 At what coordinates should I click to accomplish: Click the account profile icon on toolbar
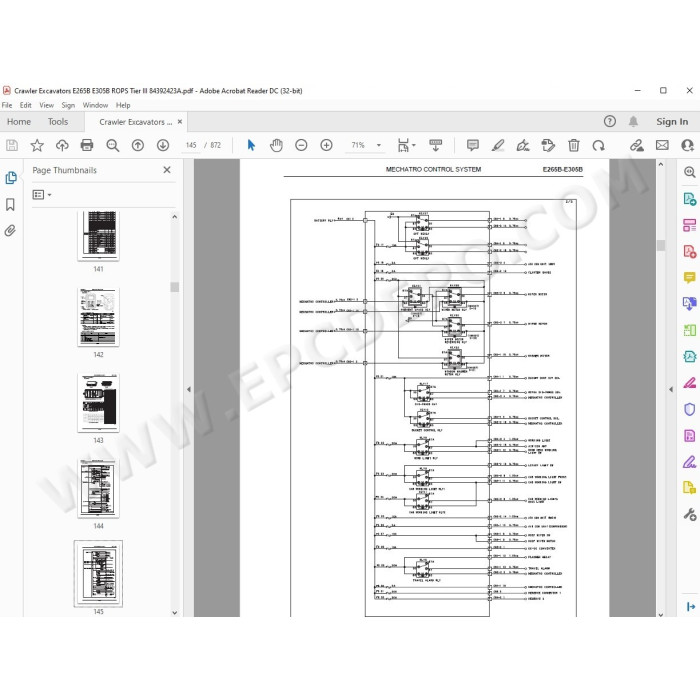pos(688,145)
